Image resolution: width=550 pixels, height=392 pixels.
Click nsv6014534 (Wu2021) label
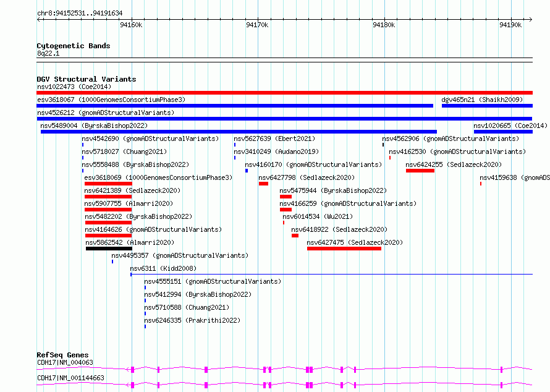pyautogui.click(x=318, y=216)
